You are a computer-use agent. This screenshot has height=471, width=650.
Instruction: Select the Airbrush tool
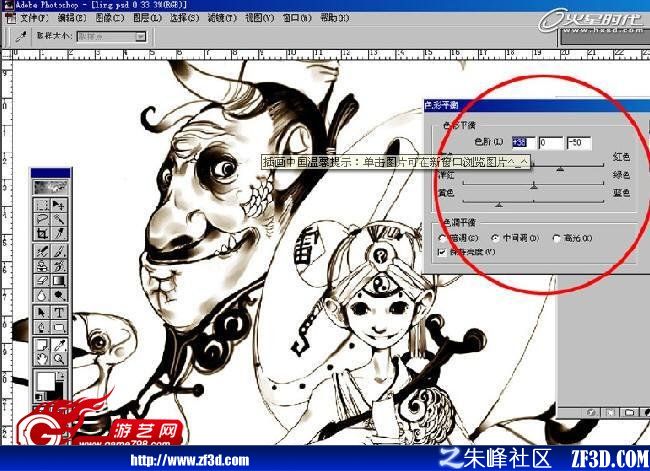(x=41, y=251)
